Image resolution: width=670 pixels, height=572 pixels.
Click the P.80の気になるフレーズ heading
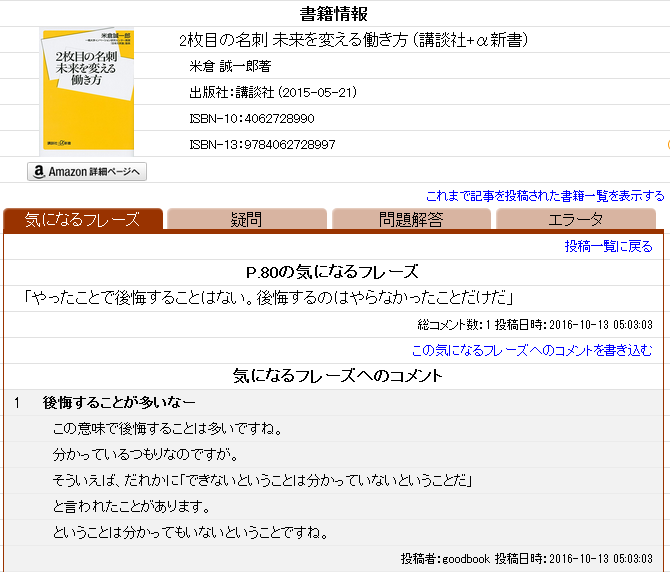click(x=332, y=272)
